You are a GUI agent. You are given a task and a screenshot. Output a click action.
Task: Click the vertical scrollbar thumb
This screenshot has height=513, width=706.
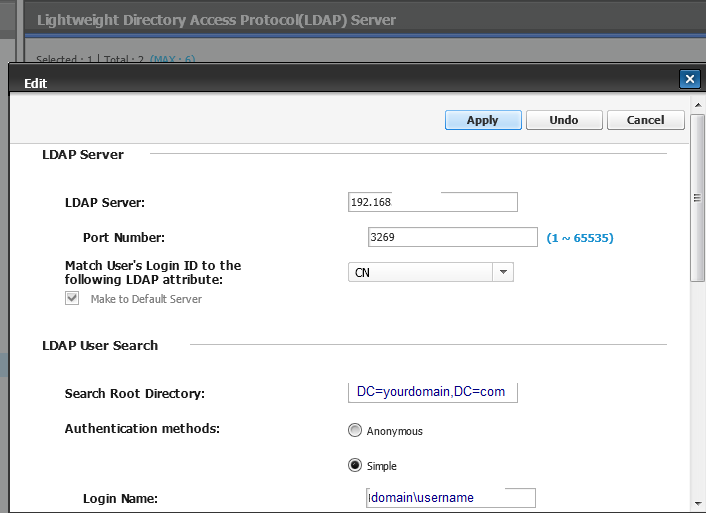697,198
